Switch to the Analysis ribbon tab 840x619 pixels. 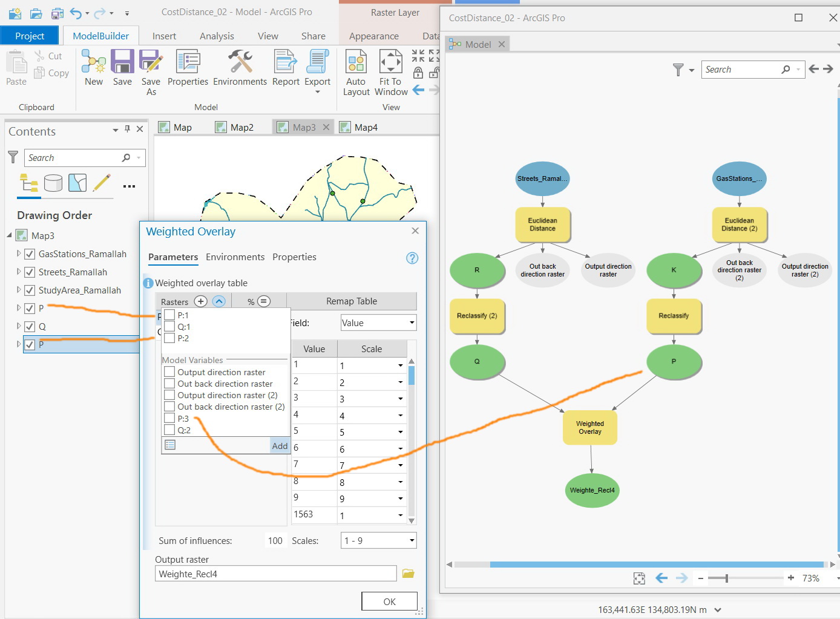217,36
